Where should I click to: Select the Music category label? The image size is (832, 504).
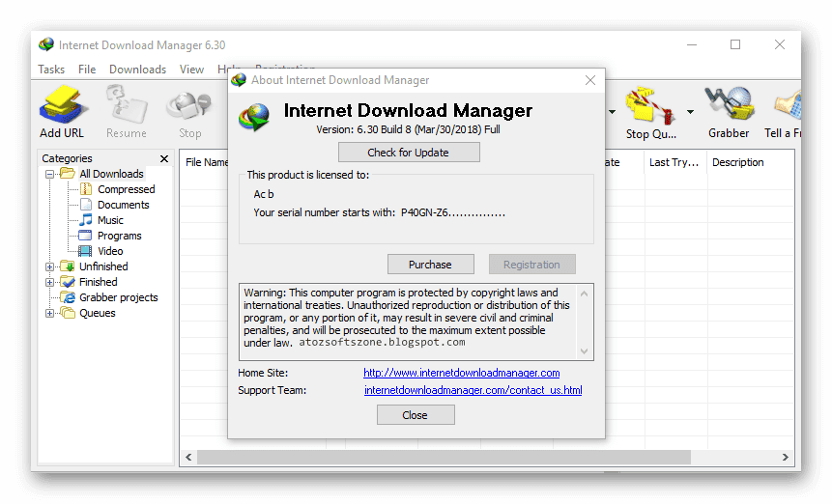pos(110,220)
